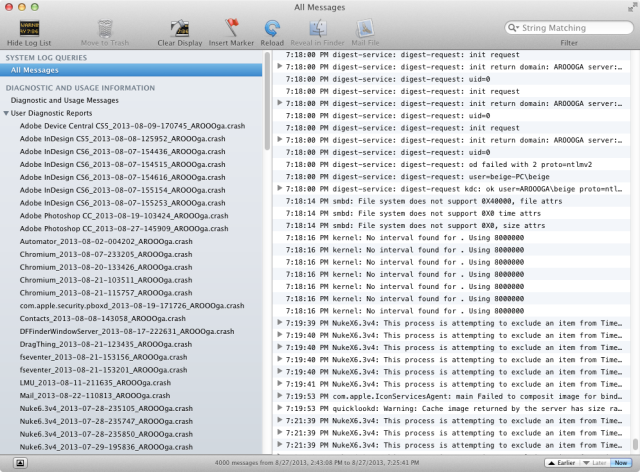Image resolution: width=640 pixels, height=472 pixels.
Task: Click the yellow minimize window button
Action: 22,7
